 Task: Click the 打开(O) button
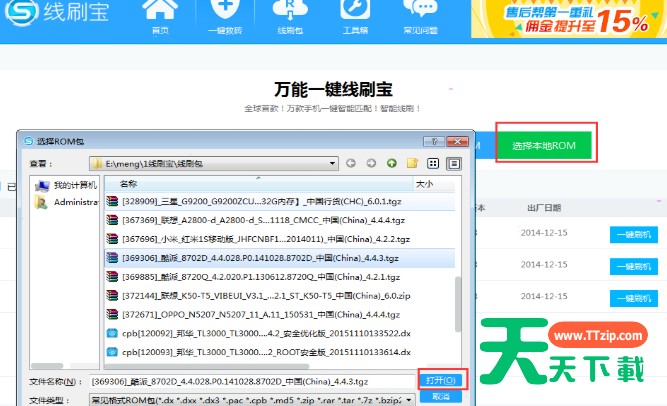[x=441, y=380]
